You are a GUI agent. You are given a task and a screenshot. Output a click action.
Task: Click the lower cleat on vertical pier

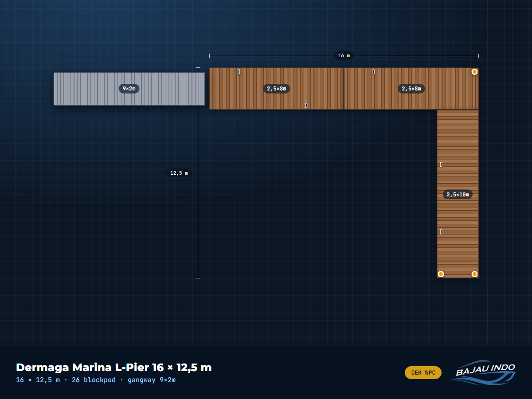[441, 232]
